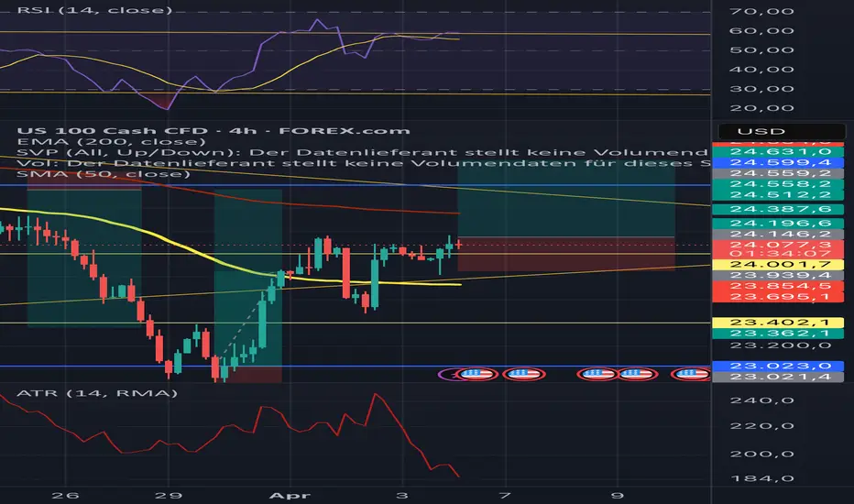Select the ATR (14, RMA) indicator legend

click(x=97, y=393)
